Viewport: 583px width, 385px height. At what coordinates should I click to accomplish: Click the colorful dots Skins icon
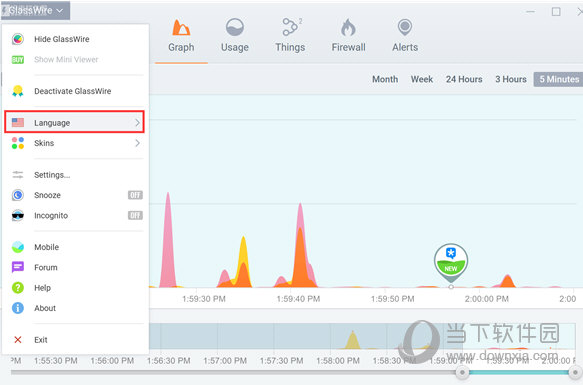pyautogui.click(x=18, y=143)
